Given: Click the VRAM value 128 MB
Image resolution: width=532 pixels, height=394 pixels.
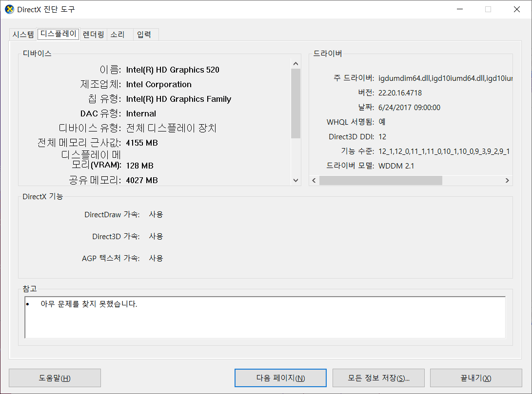Looking at the screenshot, I should coord(140,166).
